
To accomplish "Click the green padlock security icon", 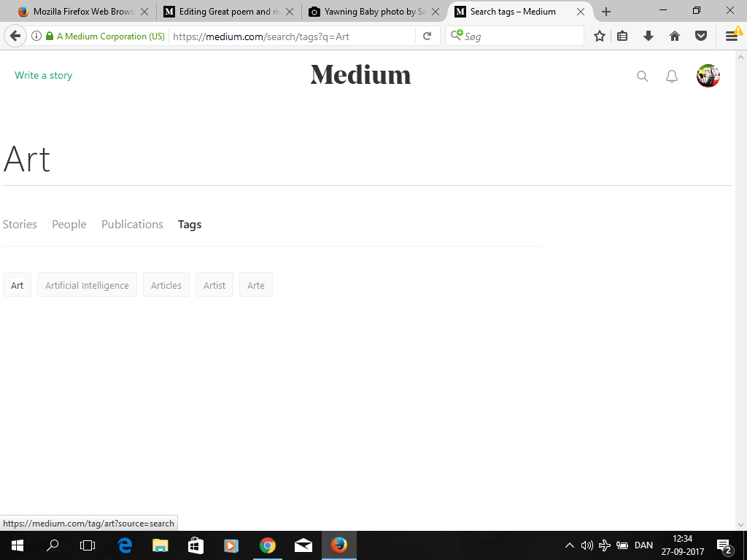I will (x=50, y=36).
